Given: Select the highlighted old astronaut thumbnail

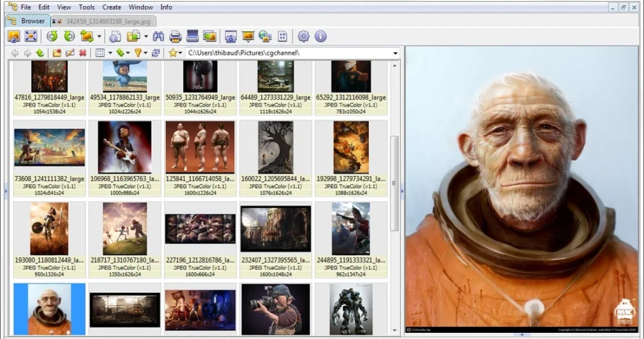Looking at the screenshot, I should 49,309.
